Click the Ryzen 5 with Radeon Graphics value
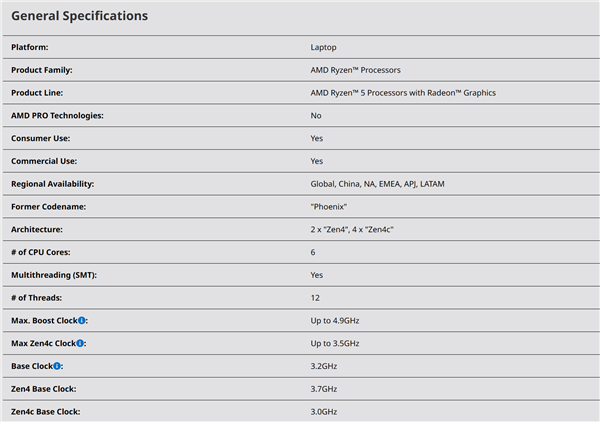This screenshot has width=600, height=422. tap(403, 93)
